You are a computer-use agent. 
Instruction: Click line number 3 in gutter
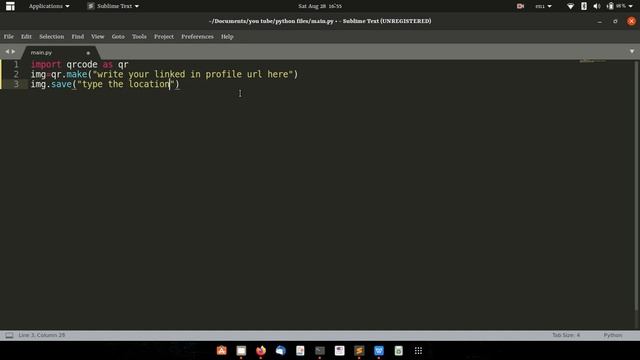point(16,84)
